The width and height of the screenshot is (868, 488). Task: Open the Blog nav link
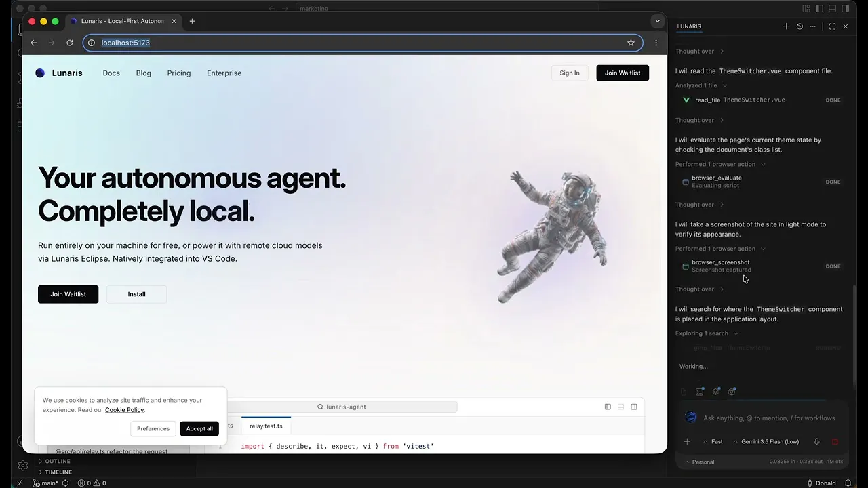pyautogui.click(x=144, y=73)
